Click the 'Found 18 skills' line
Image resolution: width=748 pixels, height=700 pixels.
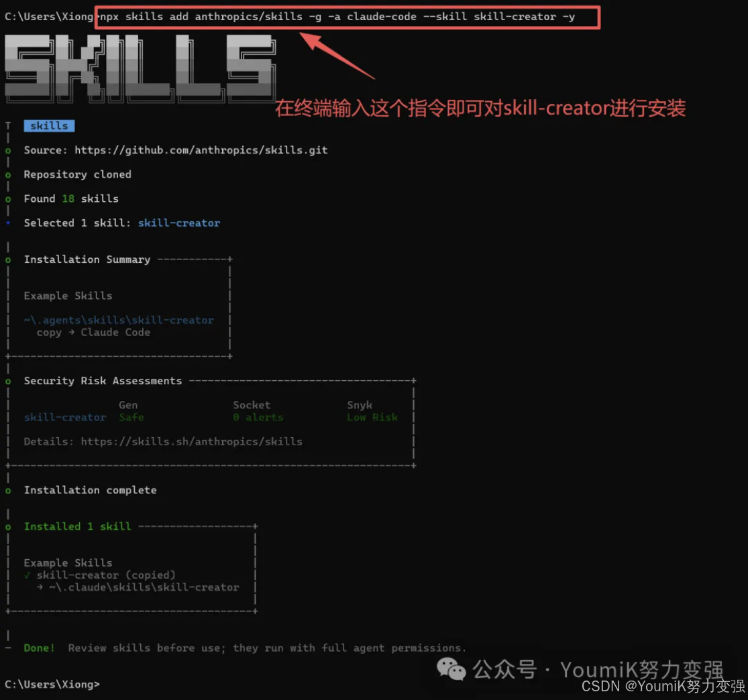[x=71, y=199]
